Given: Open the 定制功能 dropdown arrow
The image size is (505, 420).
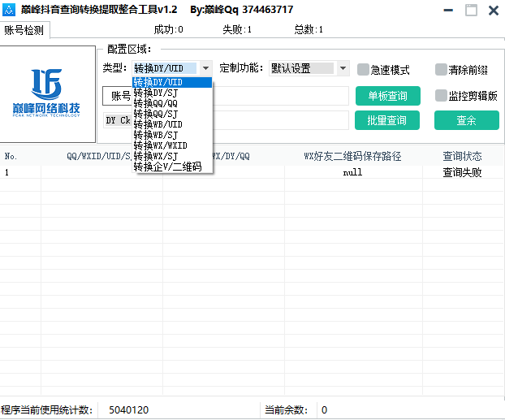Looking at the screenshot, I should point(343,69).
